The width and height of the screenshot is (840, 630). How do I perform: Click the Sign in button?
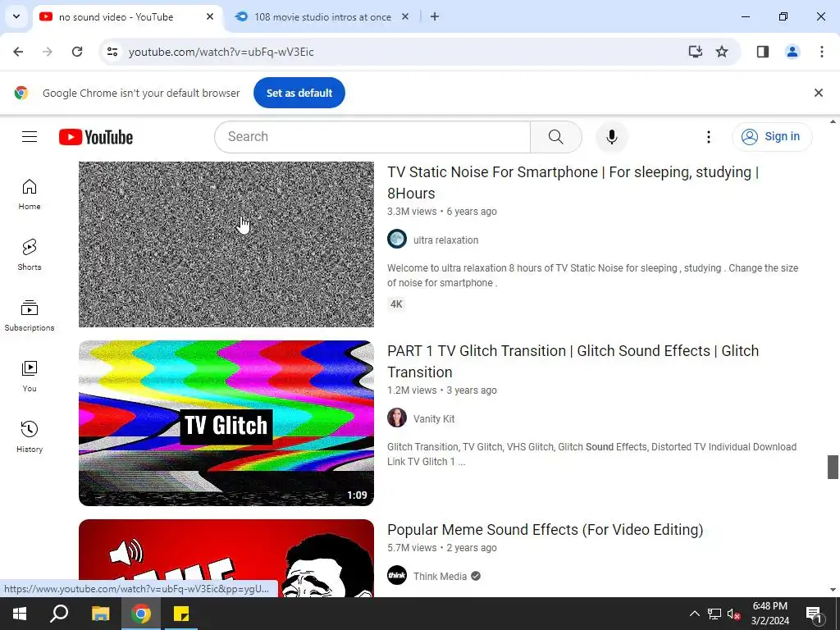772,137
